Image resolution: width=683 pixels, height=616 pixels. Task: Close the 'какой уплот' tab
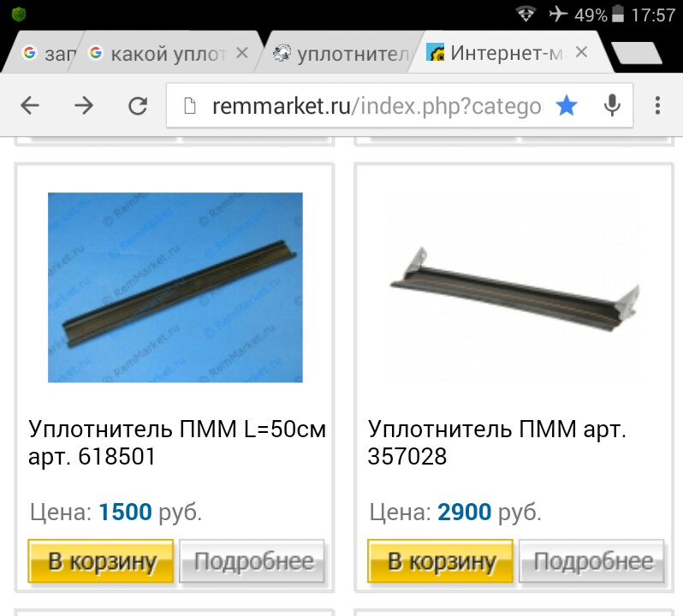242,53
